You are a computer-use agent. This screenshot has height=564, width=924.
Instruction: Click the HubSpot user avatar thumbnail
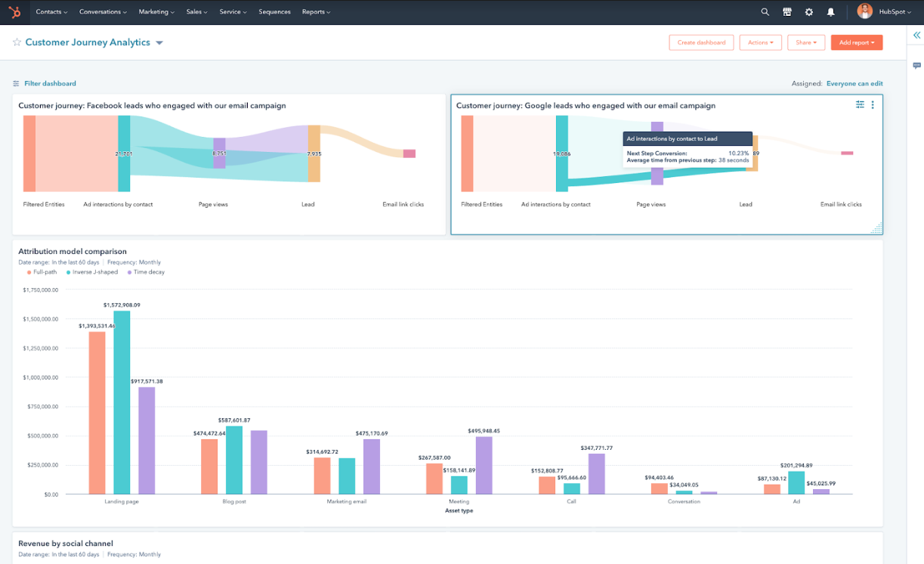coord(864,11)
